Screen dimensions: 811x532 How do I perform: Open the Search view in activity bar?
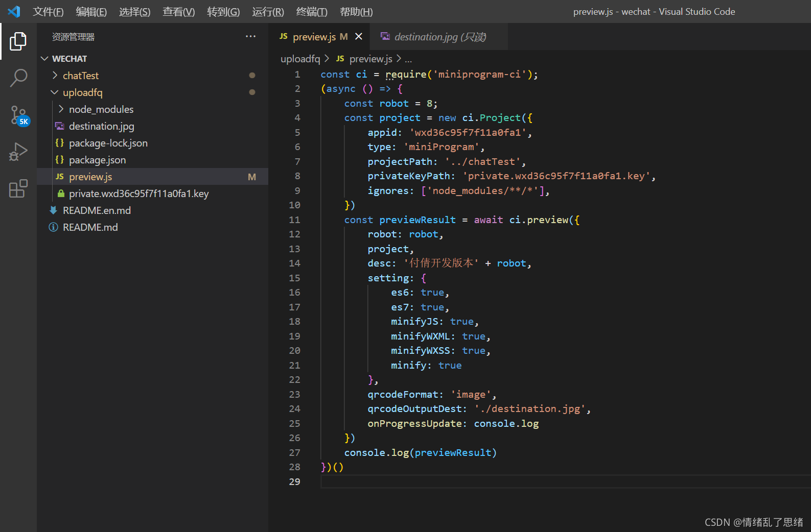tap(18, 78)
